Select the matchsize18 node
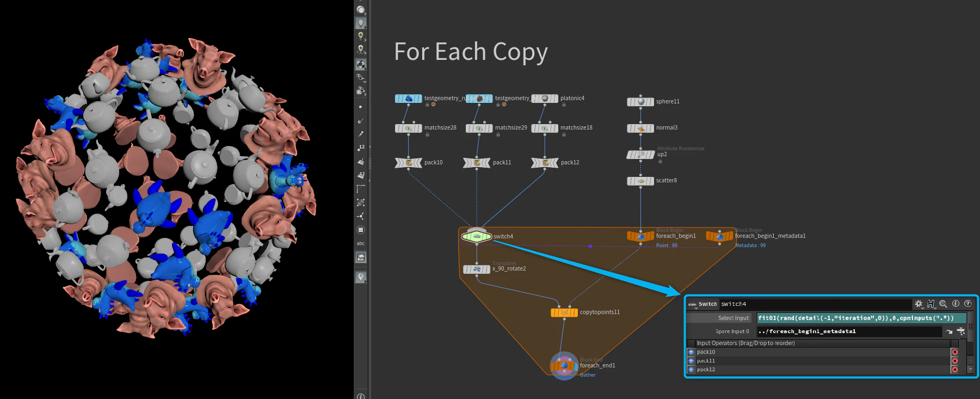980x399 pixels. point(544,128)
